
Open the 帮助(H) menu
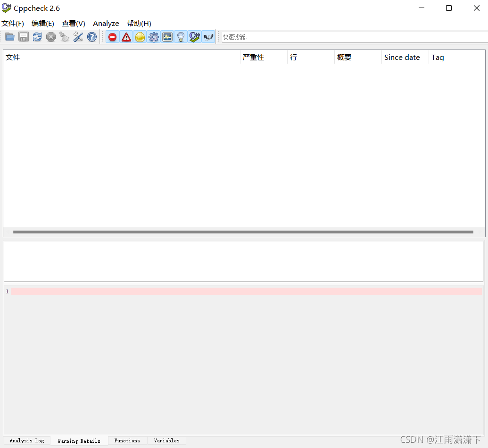tap(139, 24)
